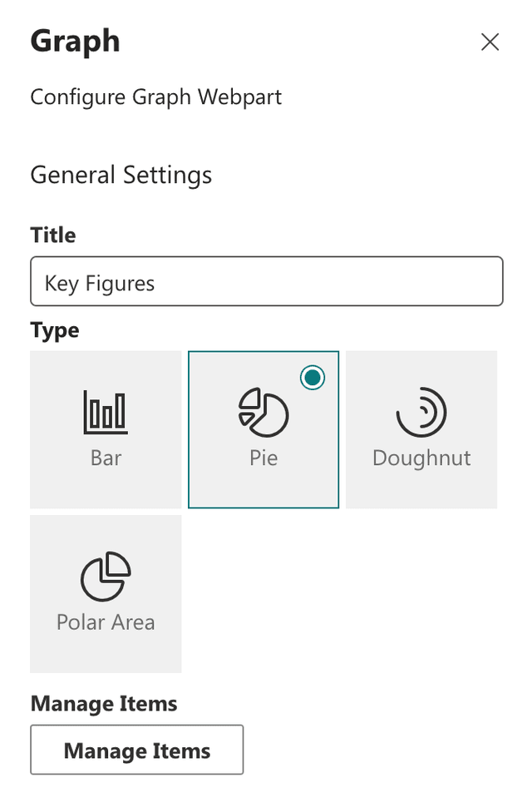This screenshot has height=812, width=532.
Task: Click the bold 'Manage Items' field label
Action: [x=104, y=704]
